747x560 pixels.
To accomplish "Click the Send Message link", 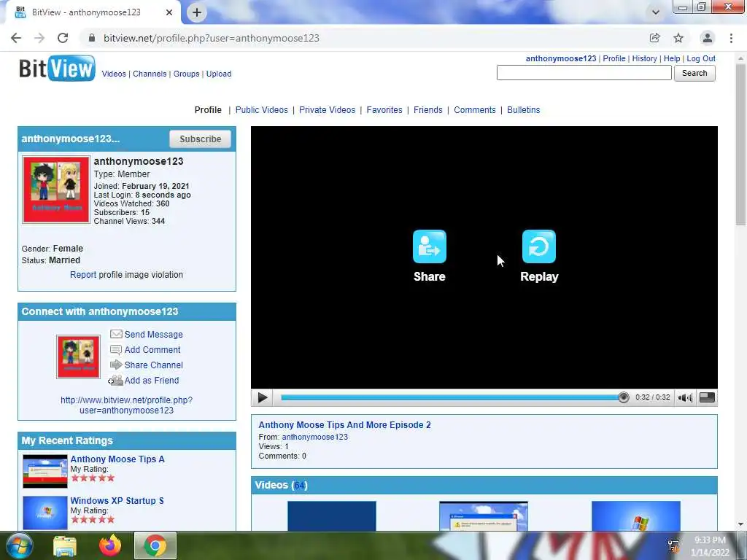I will tap(153, 334).
